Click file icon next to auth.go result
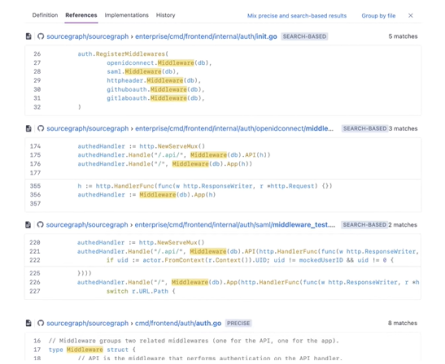 point(29,323)
